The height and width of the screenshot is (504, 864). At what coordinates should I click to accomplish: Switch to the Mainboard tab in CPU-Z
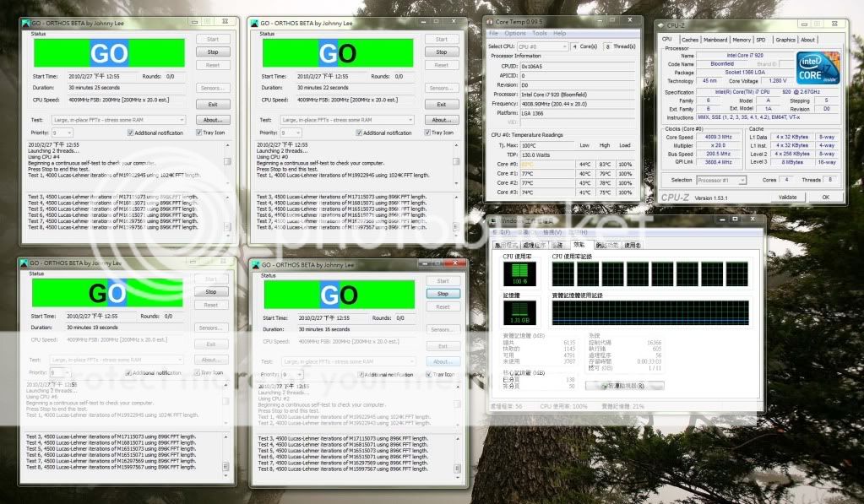pyautogui.click(x=715, y=40)
